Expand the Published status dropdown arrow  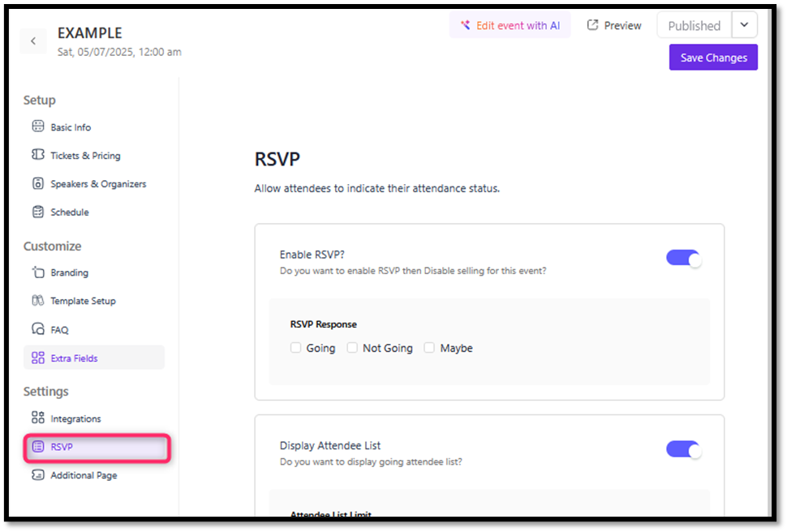tap(744, 25)
